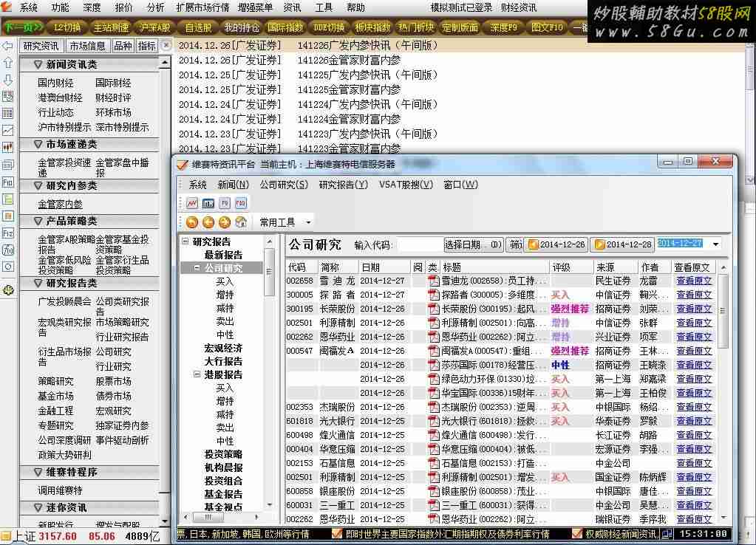Click the home house icon in toolbar
756x545 pixels.
pyautogui.click(x=241, y=222)
